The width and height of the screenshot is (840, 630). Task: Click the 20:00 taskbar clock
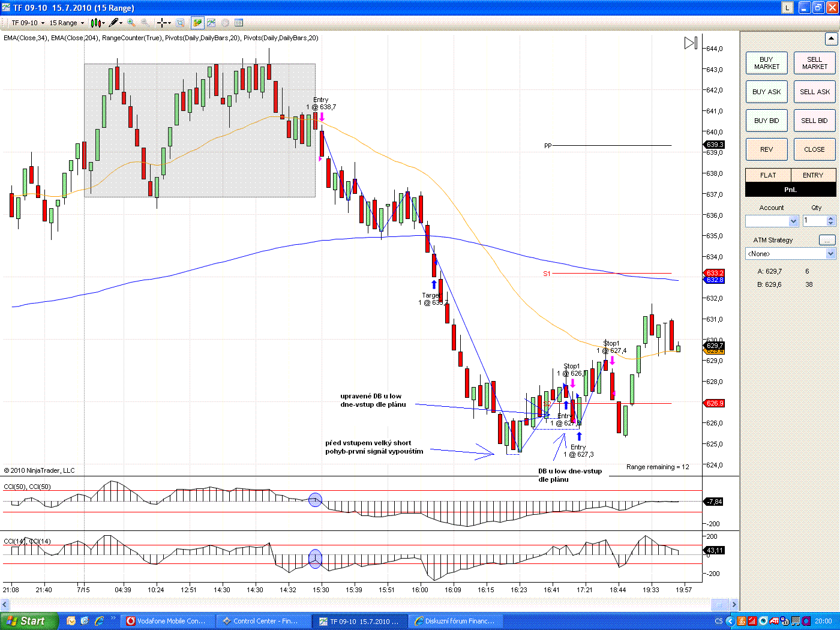(823, 621)
